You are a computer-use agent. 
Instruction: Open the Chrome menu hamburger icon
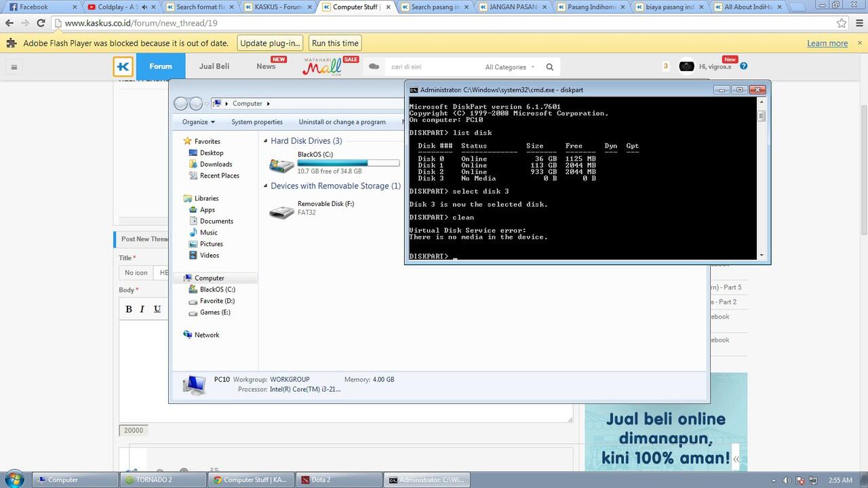tap(858, 22)
